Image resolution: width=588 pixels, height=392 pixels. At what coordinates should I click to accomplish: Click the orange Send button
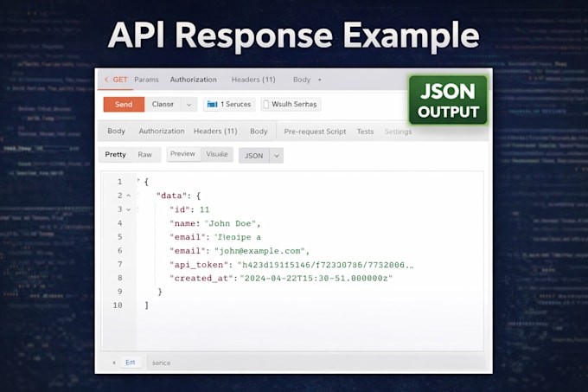click(124, 105)
